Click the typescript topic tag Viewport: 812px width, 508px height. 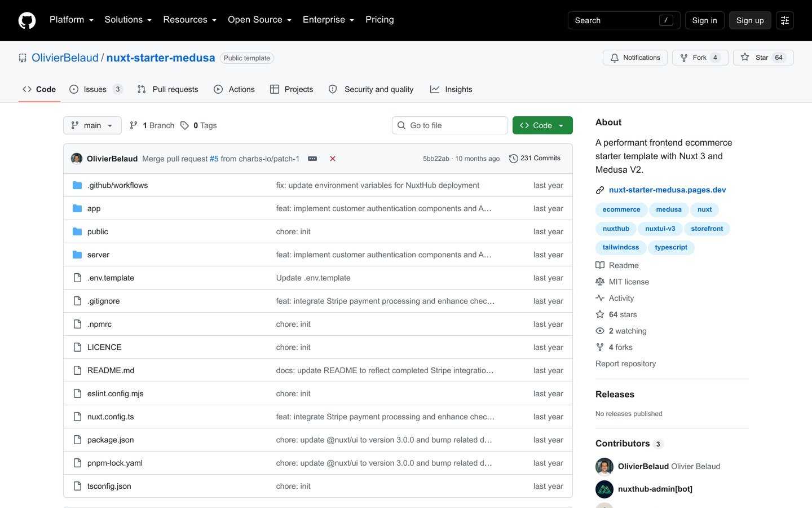click(x=671, y=247)
